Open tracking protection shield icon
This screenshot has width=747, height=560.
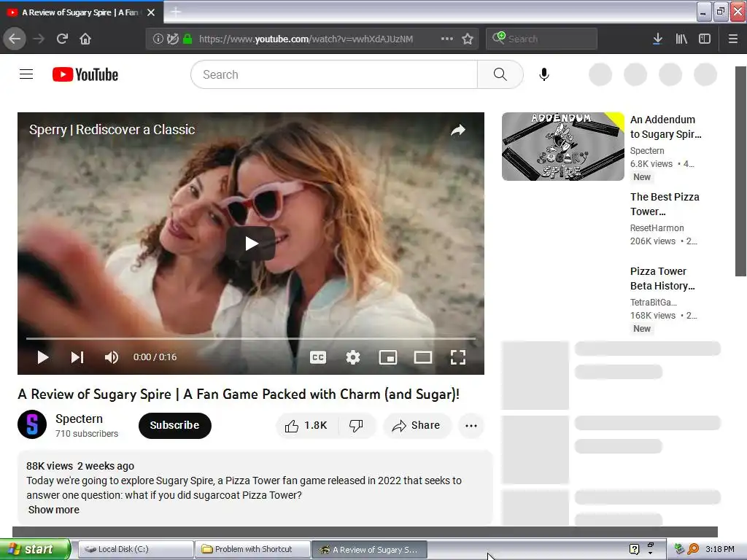click(x=172, y=39)
